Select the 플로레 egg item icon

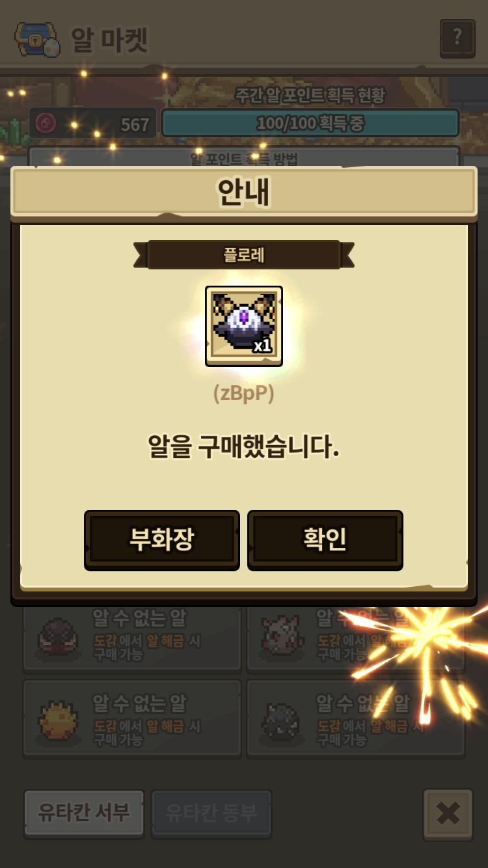[x=244, y=326]
